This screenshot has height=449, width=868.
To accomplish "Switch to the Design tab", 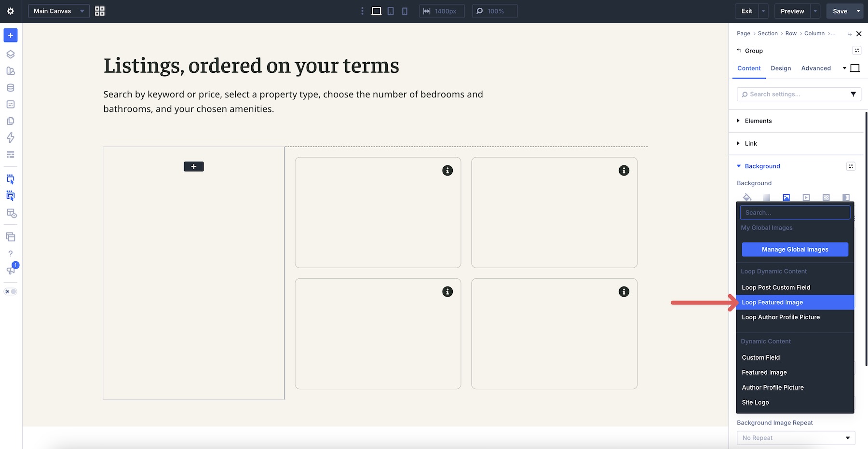I will pos(781,68).
